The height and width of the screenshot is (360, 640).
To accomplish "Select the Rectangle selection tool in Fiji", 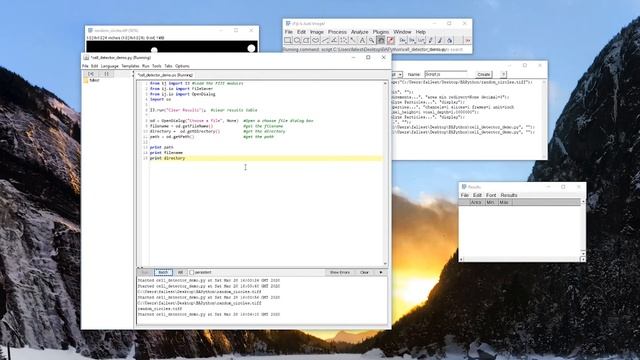I will click(288, 40).
